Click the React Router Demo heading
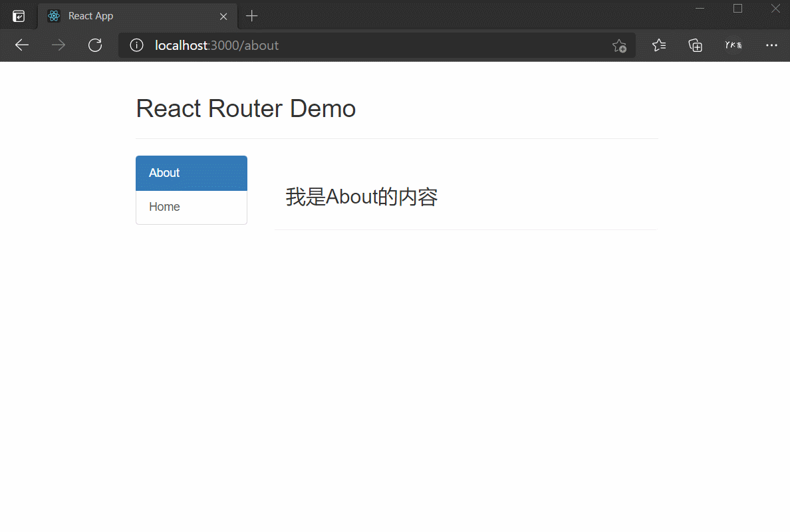This screenshot has width=790, height=532. tap(246, 108)
